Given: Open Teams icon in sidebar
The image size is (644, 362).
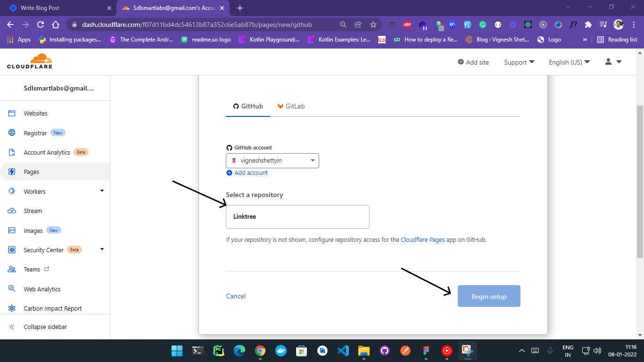Looking at the screenshot, I should [12, 269].
